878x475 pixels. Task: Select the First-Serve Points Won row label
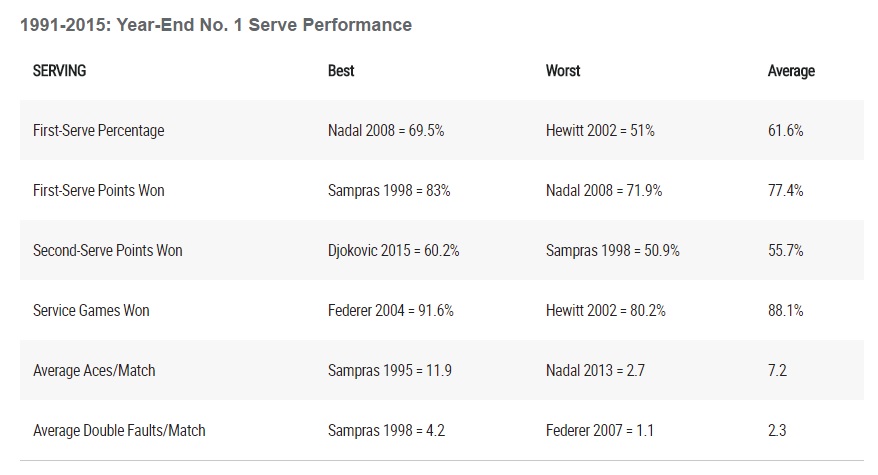tap(100, 191)
